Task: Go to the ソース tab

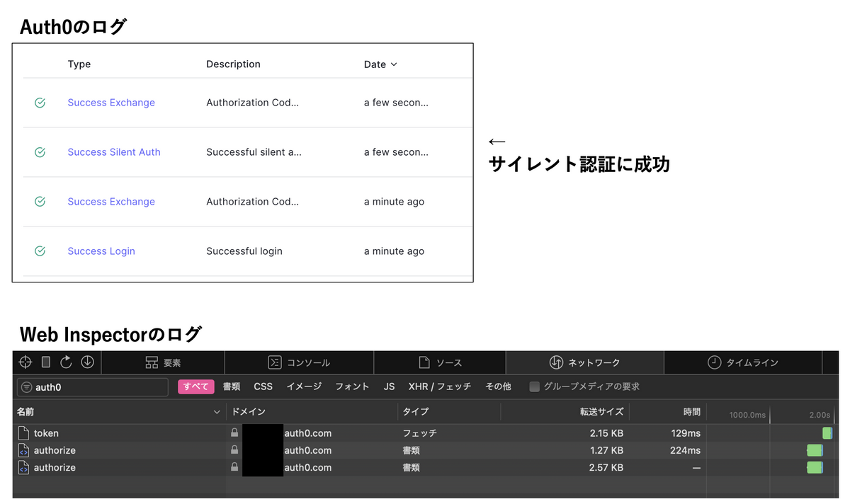Action: (440, 362)
